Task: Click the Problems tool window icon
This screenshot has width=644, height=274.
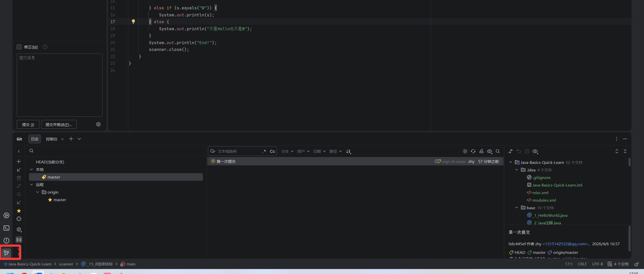Action: [7, 240]
